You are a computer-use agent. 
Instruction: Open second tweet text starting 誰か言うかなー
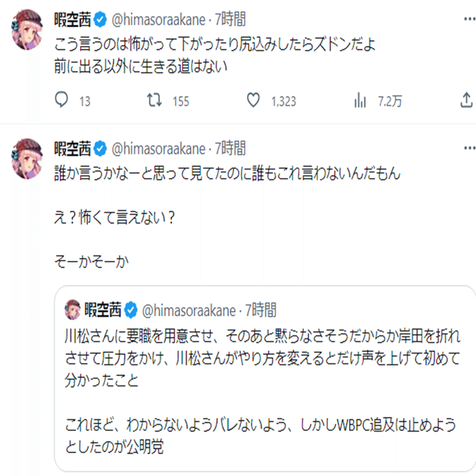[x=227, y=174]
